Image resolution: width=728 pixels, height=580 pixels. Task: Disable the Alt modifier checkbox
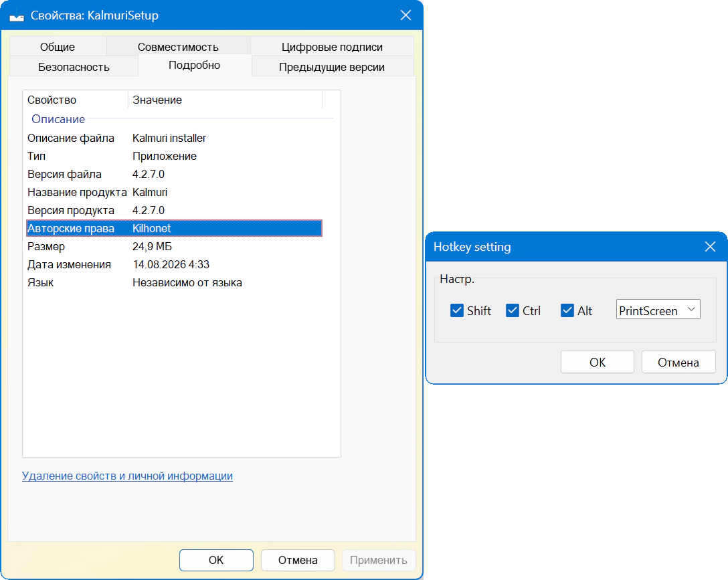576,310
